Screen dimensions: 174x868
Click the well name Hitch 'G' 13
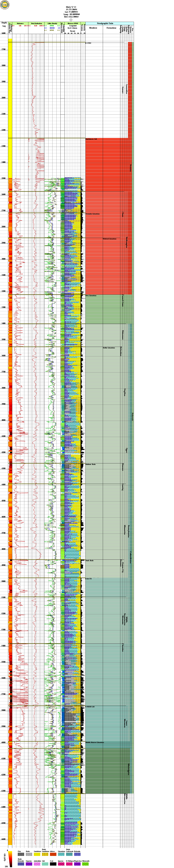(x=71, y=7)
